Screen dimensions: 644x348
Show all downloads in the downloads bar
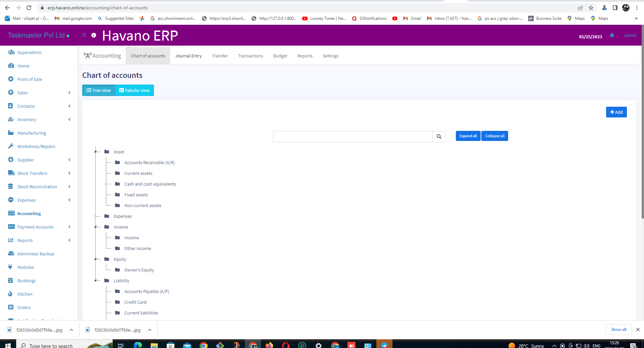[x=619, y=330]
